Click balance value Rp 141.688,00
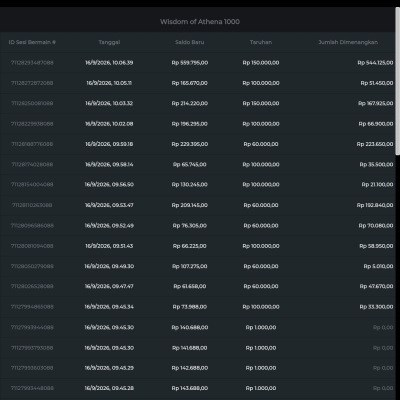Viewport: 400px width, 400px height. pyautogui.click(x=190, y=348)
